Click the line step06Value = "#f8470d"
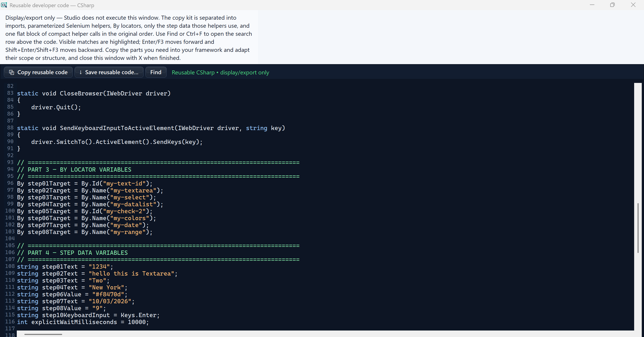Screen dimensions: 644x337 [x=72, y=294]
